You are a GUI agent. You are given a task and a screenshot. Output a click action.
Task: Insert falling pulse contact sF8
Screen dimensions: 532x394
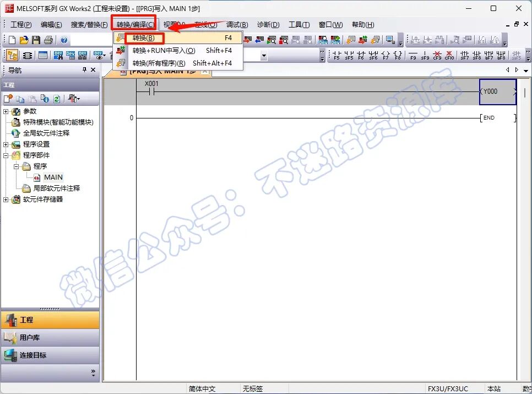coord(477,55)
